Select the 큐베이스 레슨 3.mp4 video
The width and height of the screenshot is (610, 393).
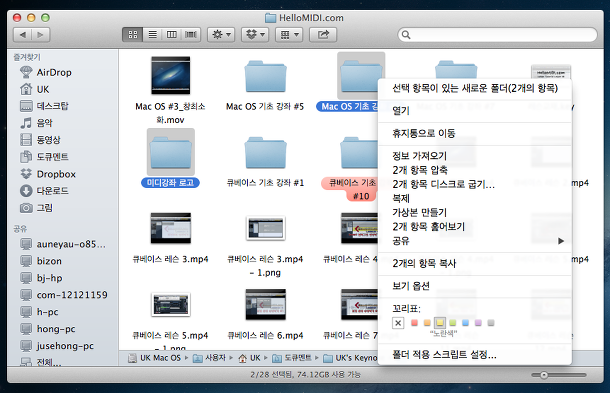(171, 228)
